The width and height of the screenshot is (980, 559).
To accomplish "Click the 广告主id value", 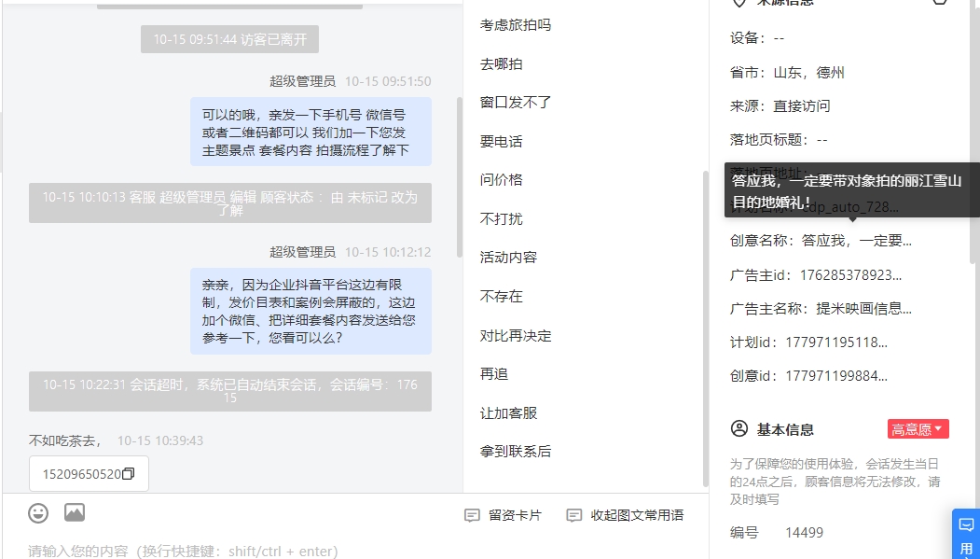I will [x=850, y=275].
